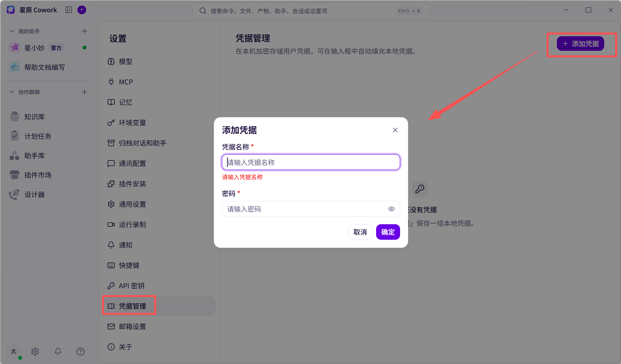This screenshot has width=621, height=364.
Task: Open settings via bottom gear icon
Action: pos(35,351)
